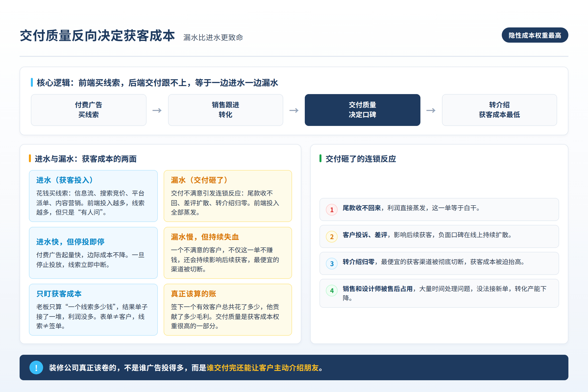Click paragraph starting 一个不满意的客户
Screen dimensions: 588x392
pos(225,259)
